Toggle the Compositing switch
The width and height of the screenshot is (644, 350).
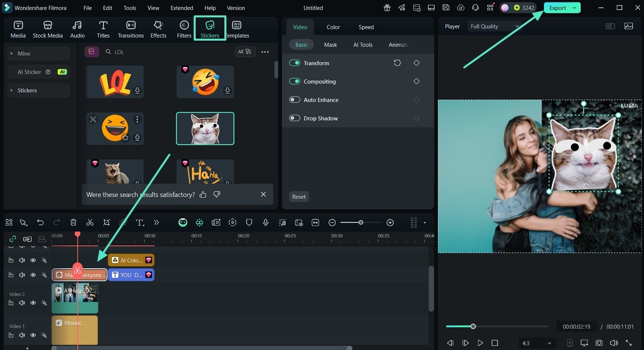295,81
